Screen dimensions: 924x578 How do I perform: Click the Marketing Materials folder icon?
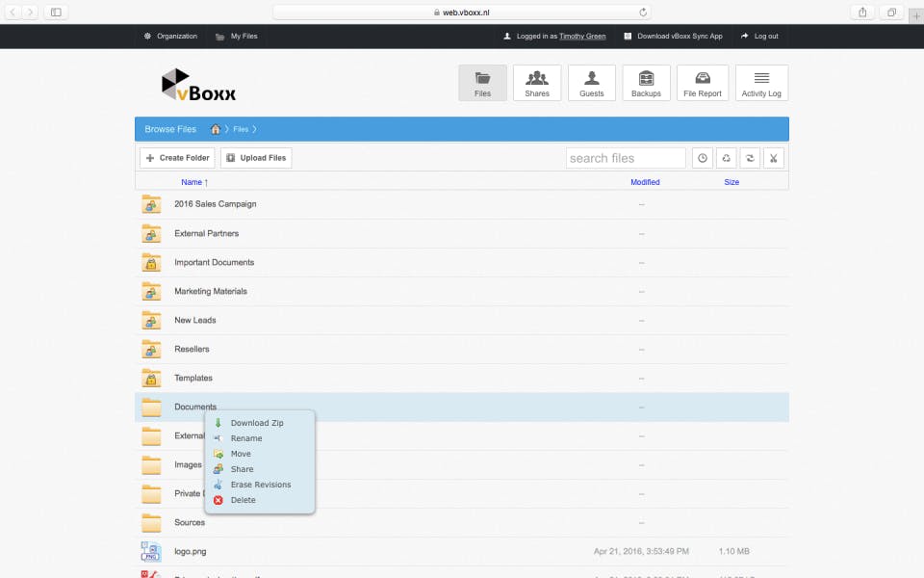point(151,291)
